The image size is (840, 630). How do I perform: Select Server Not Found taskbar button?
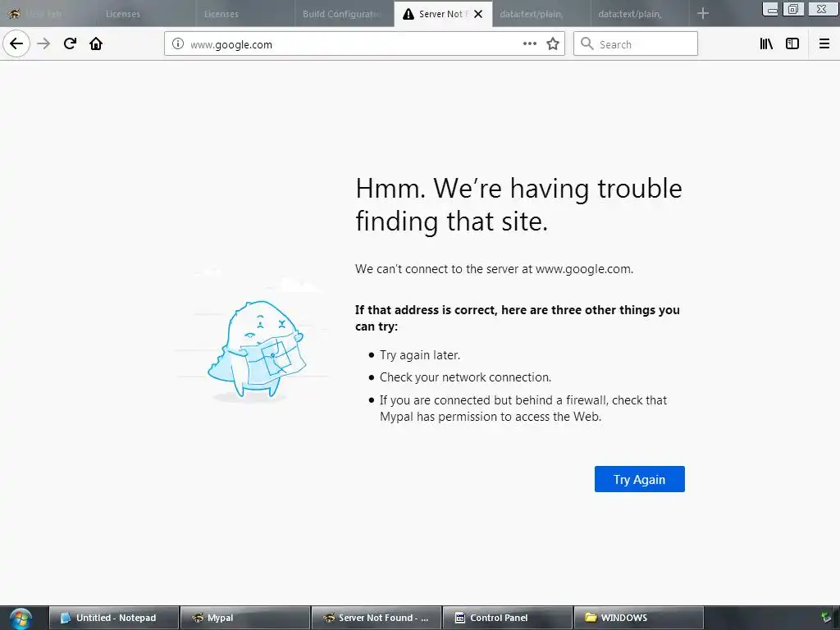pos(376,618)
